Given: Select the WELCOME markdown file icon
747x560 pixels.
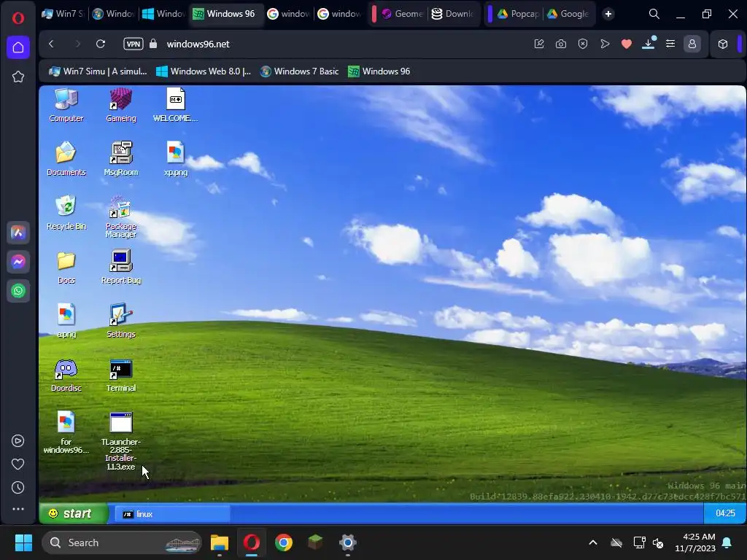Looking at the screenshot, I should 175,105.
